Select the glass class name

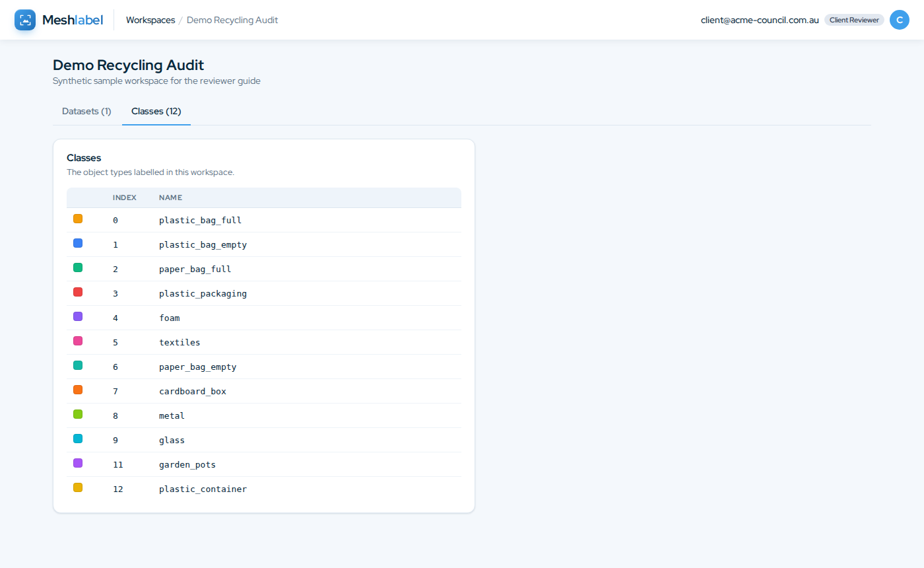[x=172, y=440]
